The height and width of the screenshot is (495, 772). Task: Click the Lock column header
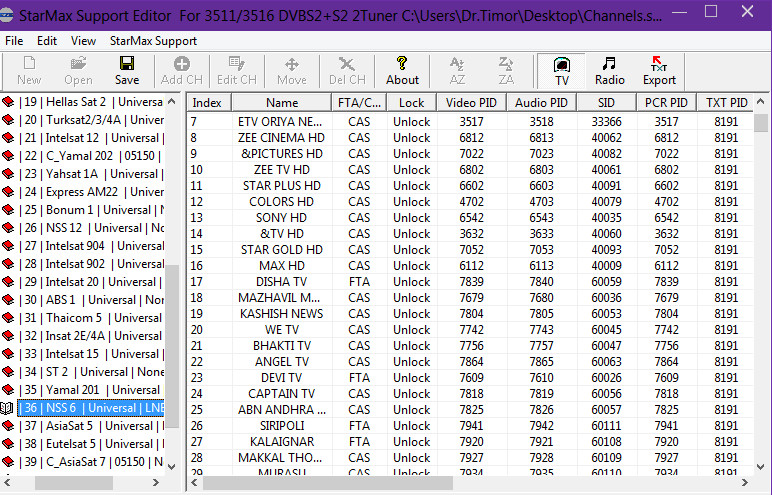point(412,102)
